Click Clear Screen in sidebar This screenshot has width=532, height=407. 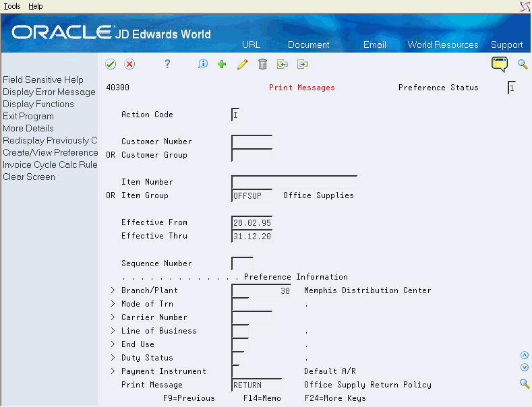29,177
